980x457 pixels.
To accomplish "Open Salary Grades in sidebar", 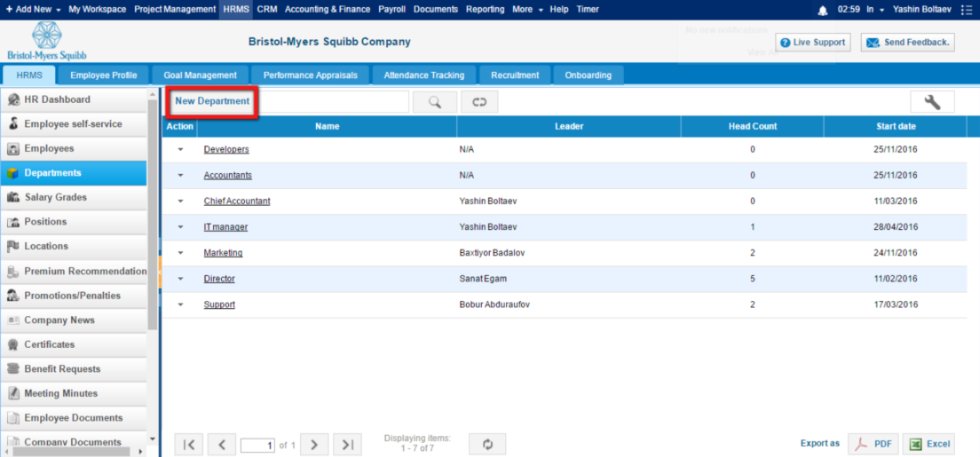I will (74, 198).
